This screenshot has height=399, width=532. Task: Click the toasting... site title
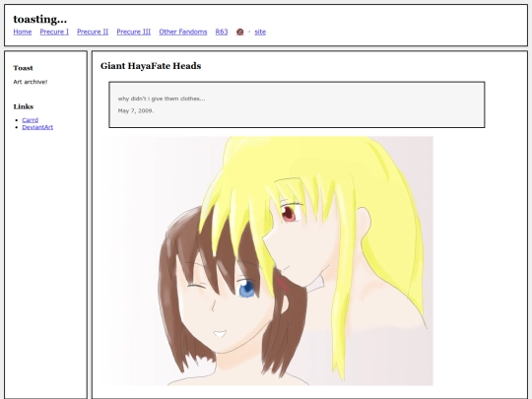pos(40,19)
